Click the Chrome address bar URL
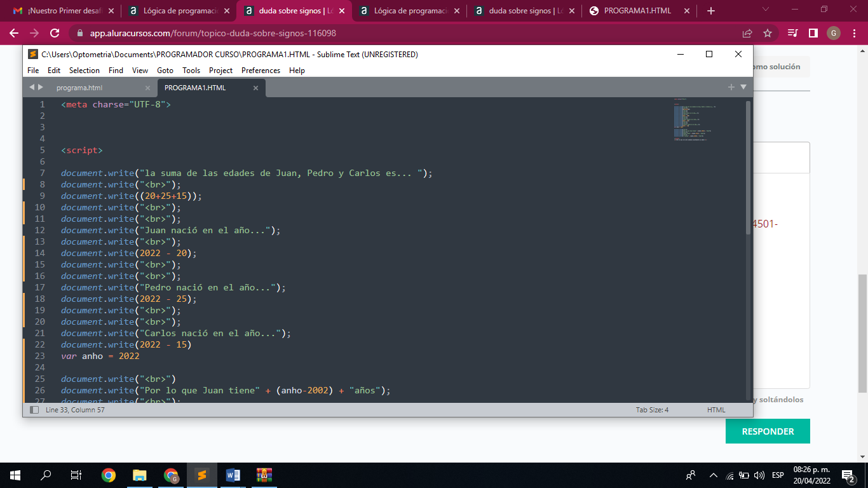 213,33
